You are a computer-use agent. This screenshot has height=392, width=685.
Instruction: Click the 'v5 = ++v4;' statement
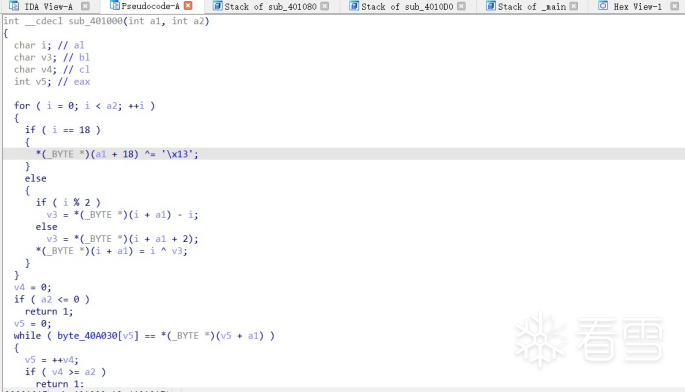pos(52,360)
